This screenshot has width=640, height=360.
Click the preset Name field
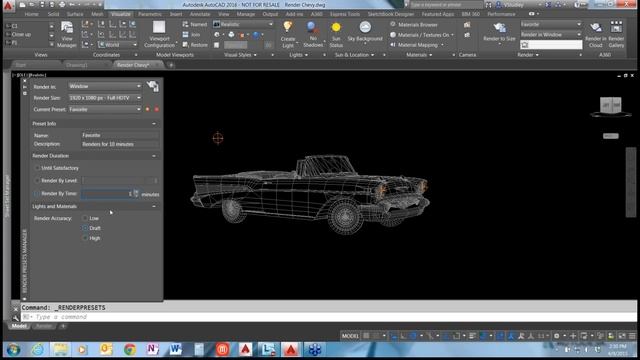pyautogui.click(x=120, y=135)
